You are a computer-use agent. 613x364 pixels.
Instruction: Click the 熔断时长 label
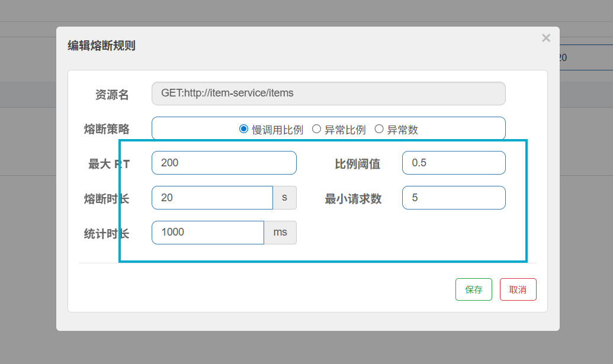pos(107,199)
